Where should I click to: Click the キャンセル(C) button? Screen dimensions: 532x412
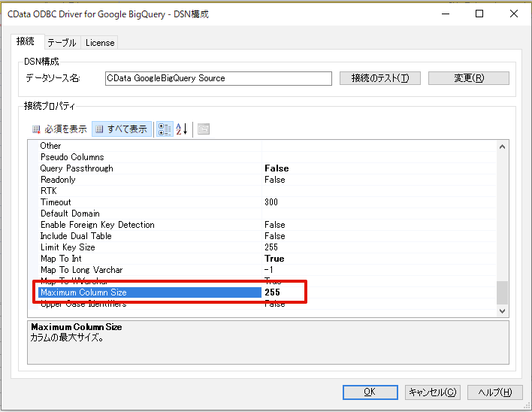[x=433, y=392]
